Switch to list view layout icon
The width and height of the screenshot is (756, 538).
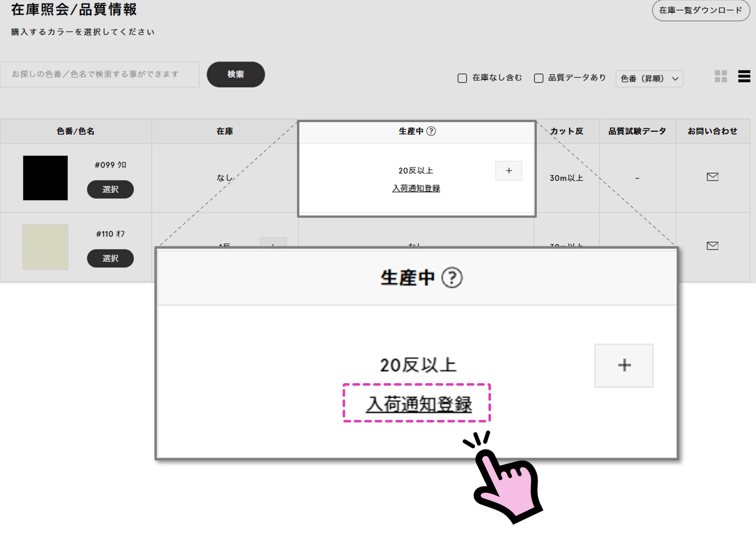pos(744,77)
